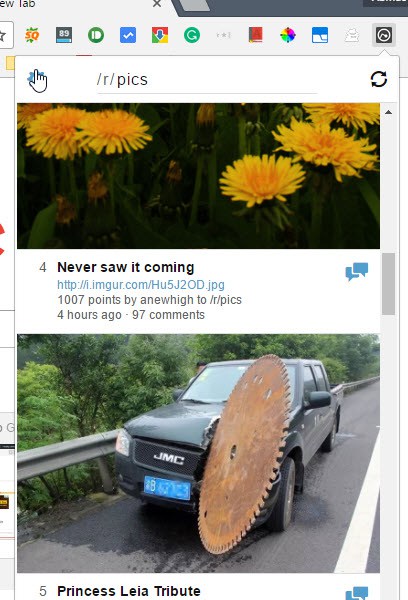Open the green Grammarly extension

(x=192, y=36)
